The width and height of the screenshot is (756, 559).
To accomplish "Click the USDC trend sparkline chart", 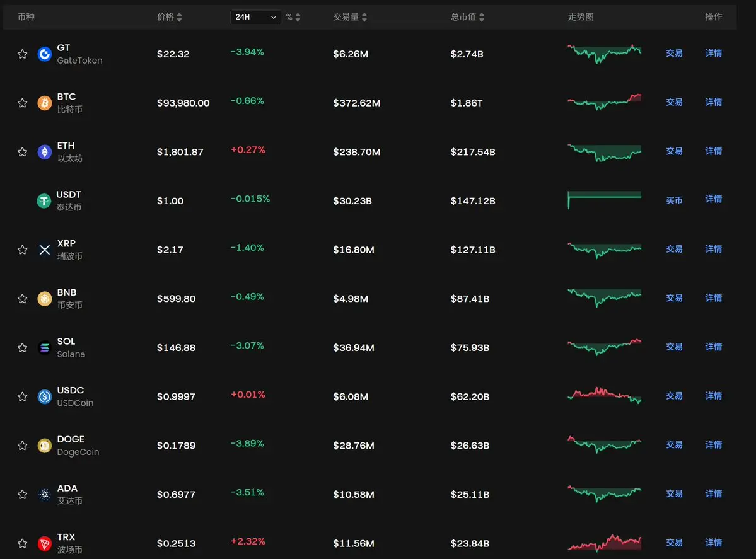I will pos(605,395).
